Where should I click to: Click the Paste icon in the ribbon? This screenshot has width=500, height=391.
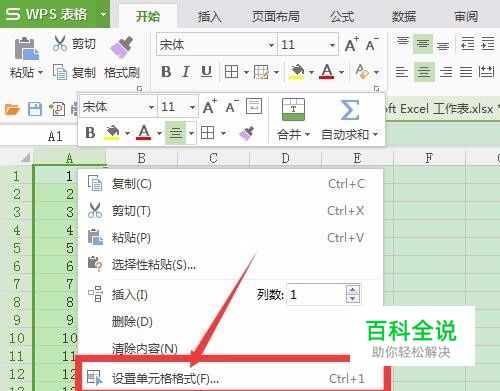26,49
